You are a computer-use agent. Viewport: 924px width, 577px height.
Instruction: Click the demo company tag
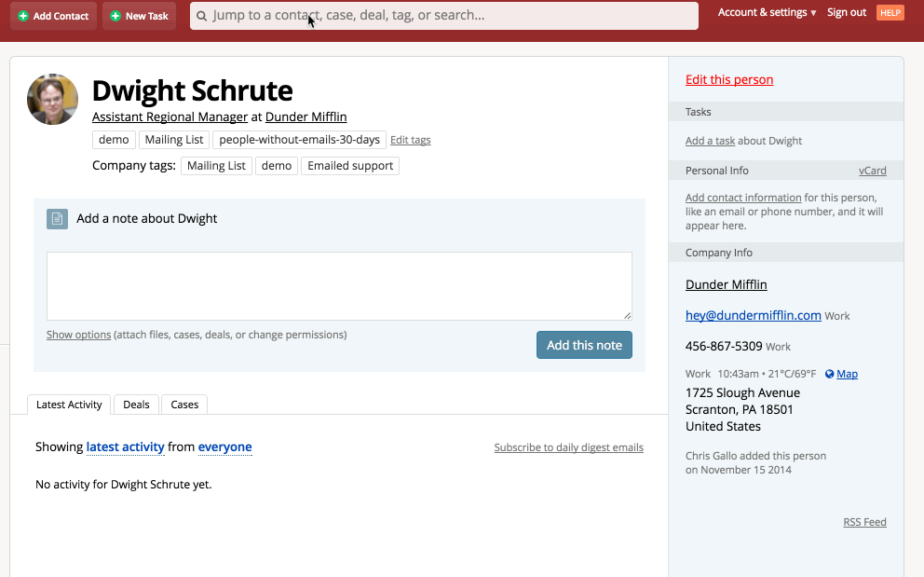point(277,166)
